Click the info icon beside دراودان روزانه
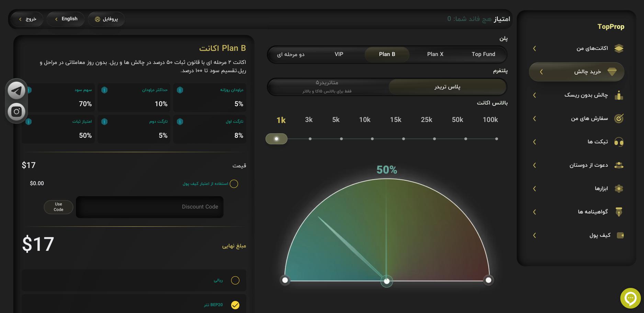 click(180, 90)
